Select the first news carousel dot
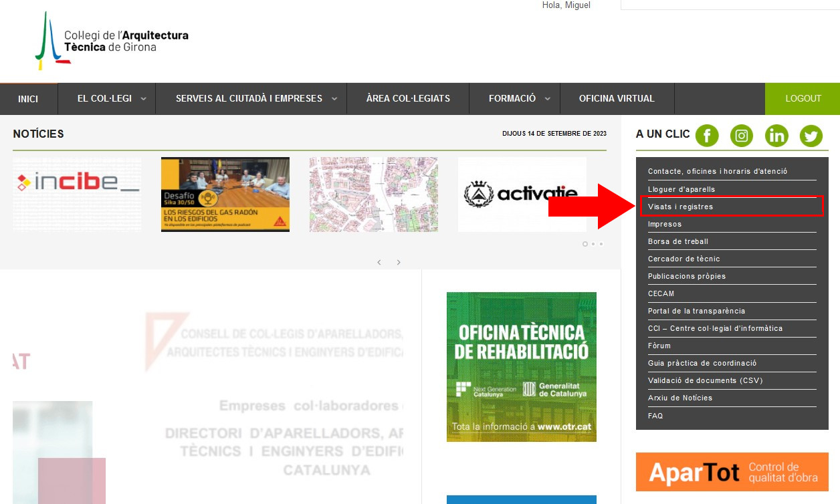 click(585, 244)
